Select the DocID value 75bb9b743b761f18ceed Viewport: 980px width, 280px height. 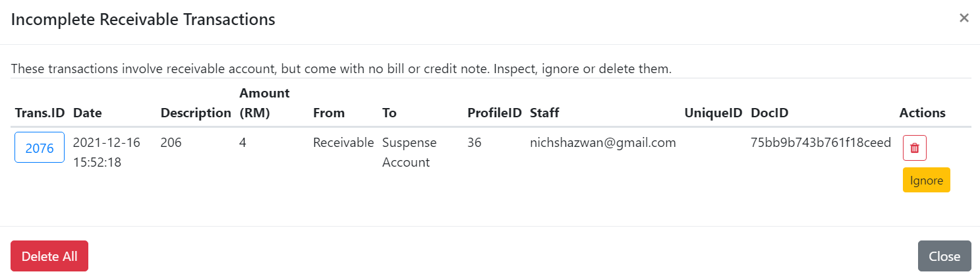[x=821, y=142]
